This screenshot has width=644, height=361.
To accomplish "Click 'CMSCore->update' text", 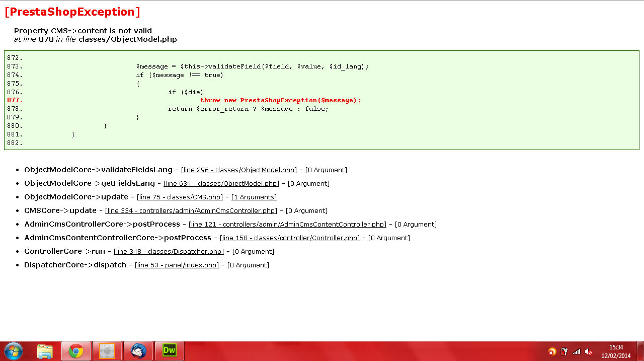I will click(60, 211).
